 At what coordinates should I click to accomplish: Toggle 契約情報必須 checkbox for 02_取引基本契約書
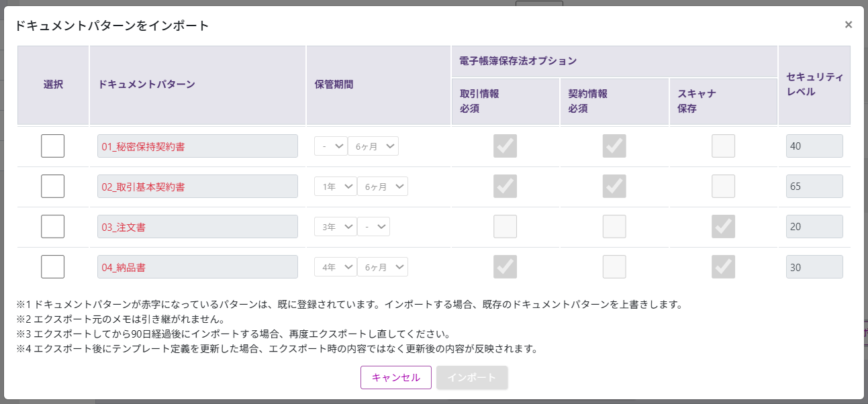pos(614,187)
